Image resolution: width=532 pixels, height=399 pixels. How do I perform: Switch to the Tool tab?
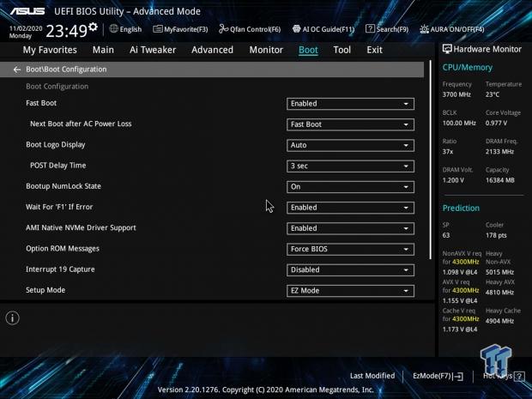point(342,50)
